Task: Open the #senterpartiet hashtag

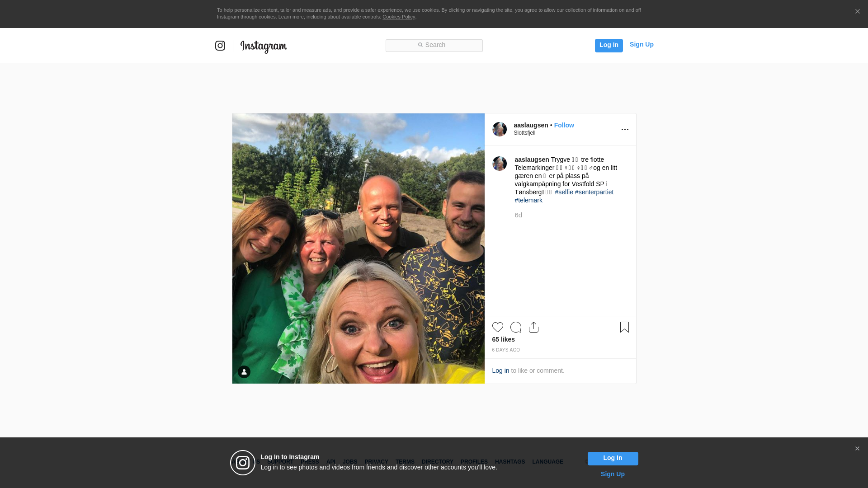Action: [594, 192]
